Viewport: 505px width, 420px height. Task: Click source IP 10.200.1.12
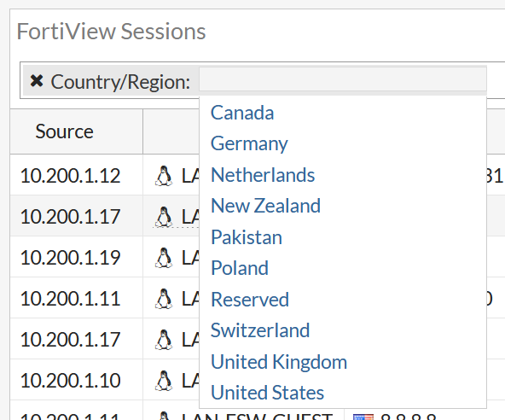coord(70,176)
